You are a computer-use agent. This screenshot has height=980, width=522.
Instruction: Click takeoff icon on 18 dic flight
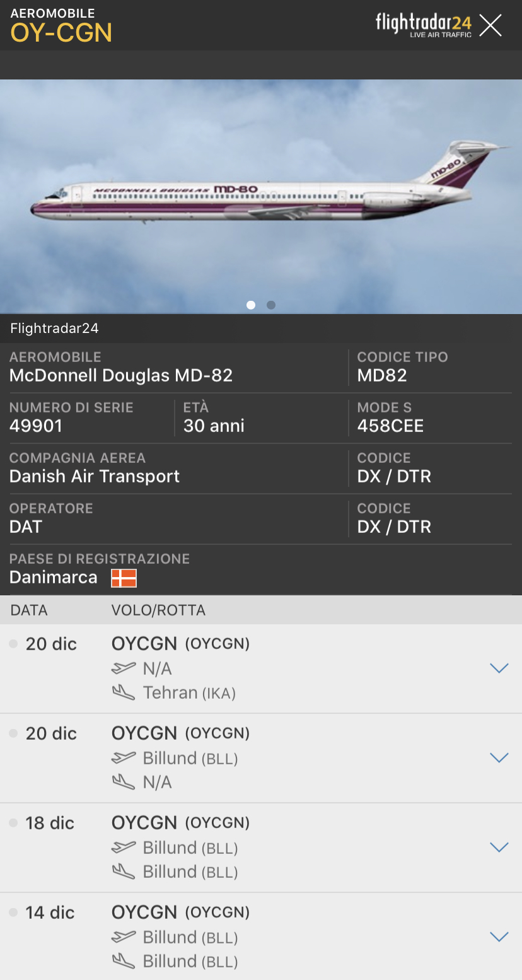[124, 848]
